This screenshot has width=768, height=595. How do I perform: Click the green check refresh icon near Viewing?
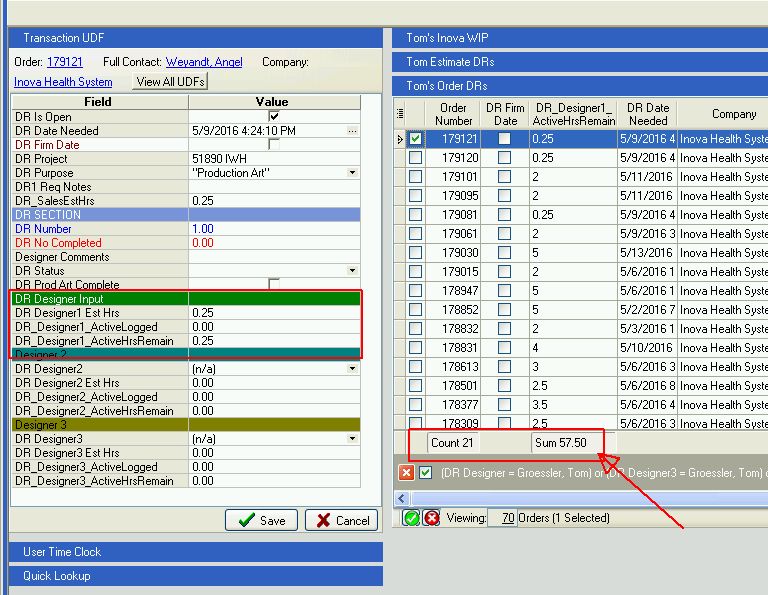click(x=411, y=518)
